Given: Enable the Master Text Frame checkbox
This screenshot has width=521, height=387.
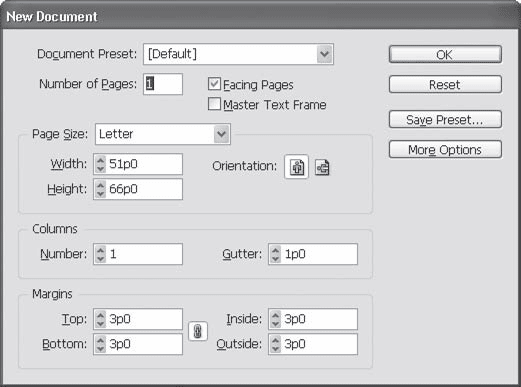Looking at the screenshot, I should (x=214, y=104).
